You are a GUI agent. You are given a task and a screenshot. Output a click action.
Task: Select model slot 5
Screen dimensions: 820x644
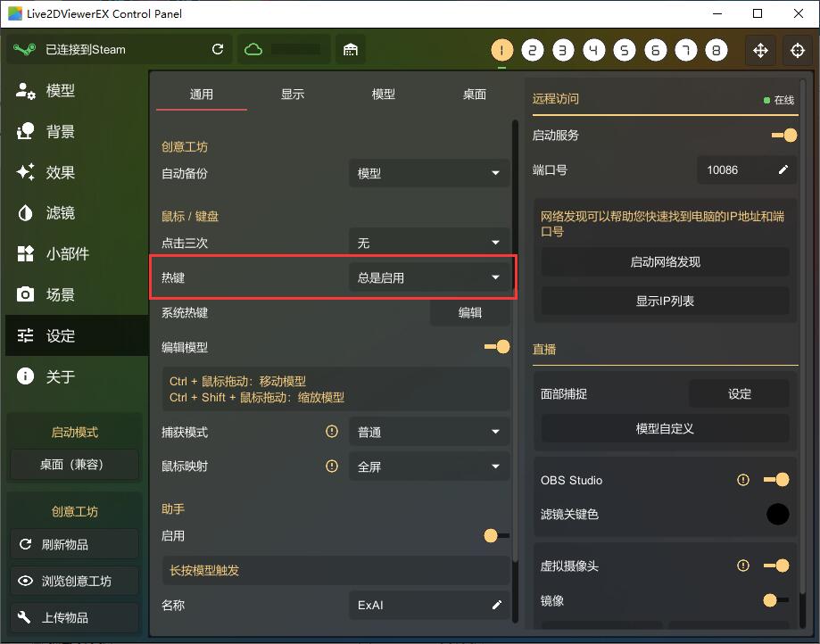point(625,50)
